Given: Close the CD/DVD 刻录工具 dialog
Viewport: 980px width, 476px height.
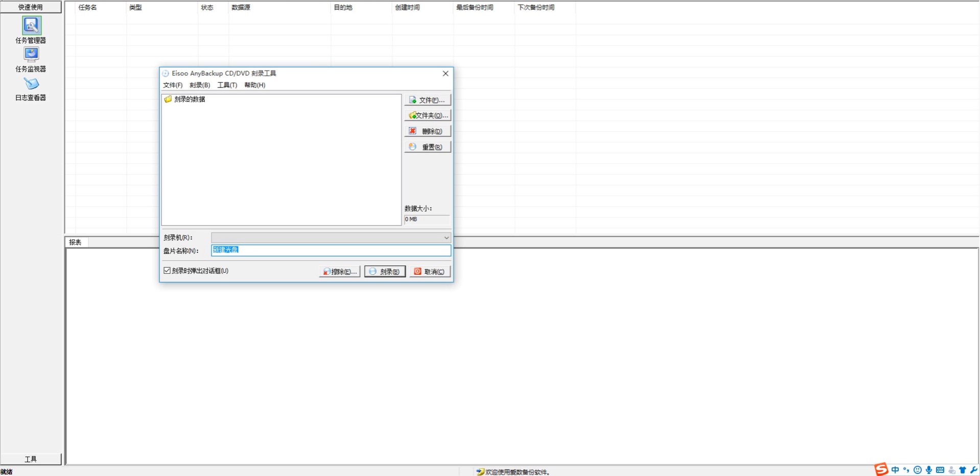Looking at the screenshot, I should click(446, 74).
